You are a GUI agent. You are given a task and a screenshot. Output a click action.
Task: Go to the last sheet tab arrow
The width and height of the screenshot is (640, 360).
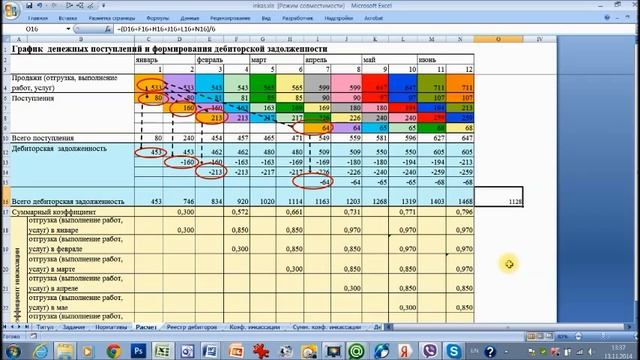[x=26, y=327]
